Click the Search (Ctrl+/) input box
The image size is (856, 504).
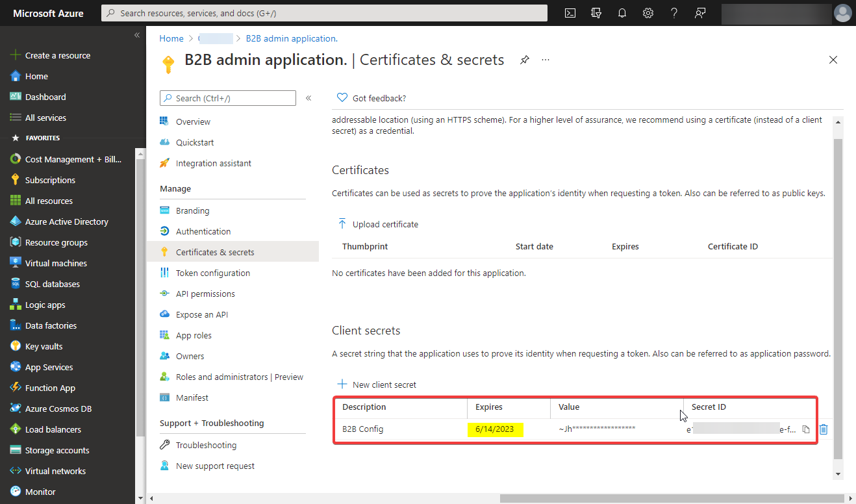pos(227,97)
